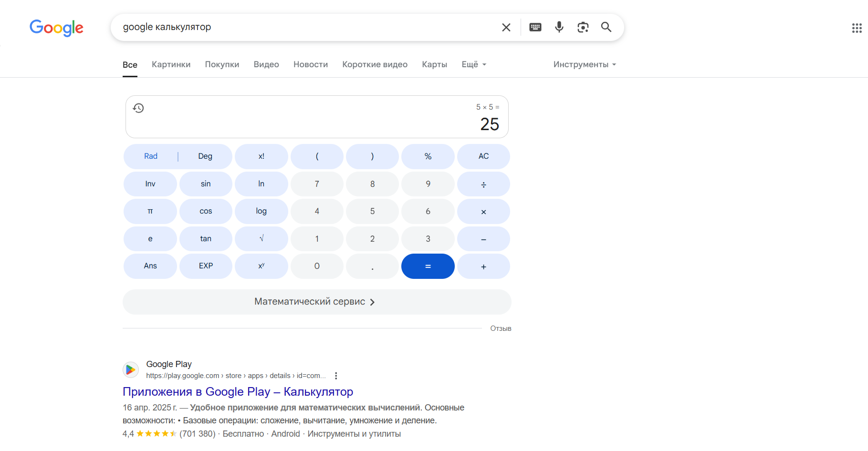
Task: Switch to the Картинки tab
Action: point(171,64)
